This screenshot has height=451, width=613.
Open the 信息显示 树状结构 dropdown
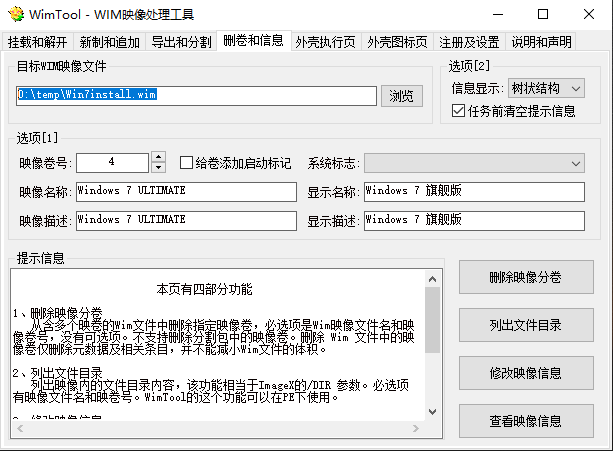click(x=546, y=88)
